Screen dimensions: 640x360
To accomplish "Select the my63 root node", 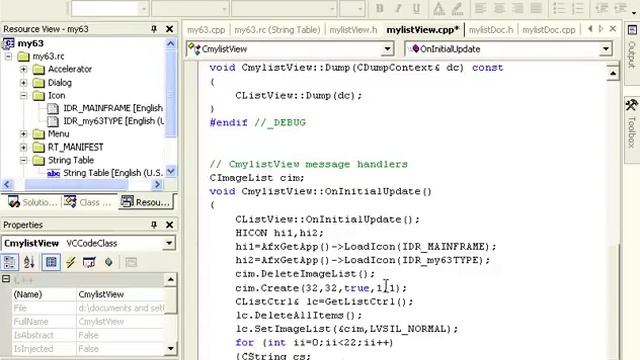I will coord(31,43).
